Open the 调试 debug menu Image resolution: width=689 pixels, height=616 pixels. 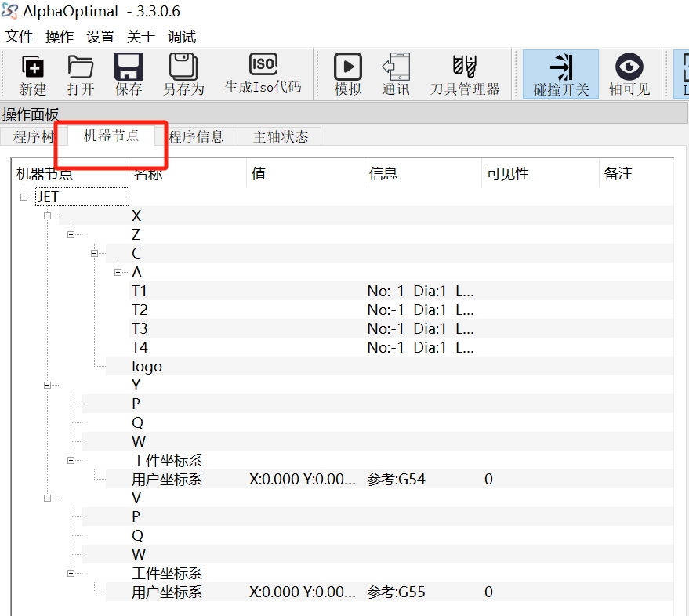point(182,37)
